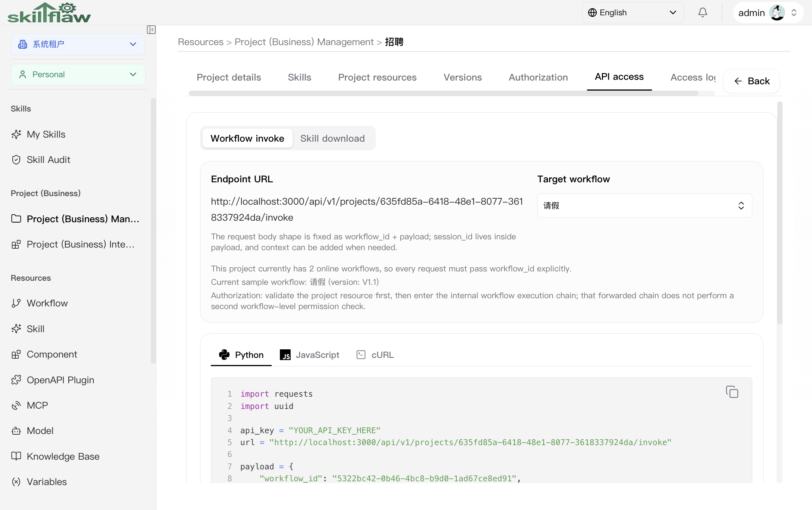Open the Versions tab

tap(462, 78)
